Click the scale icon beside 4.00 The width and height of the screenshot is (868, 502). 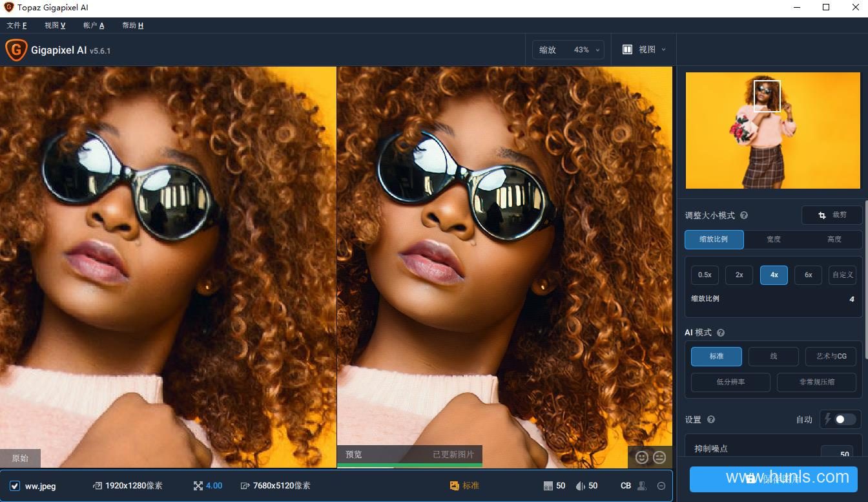(198, 485)
